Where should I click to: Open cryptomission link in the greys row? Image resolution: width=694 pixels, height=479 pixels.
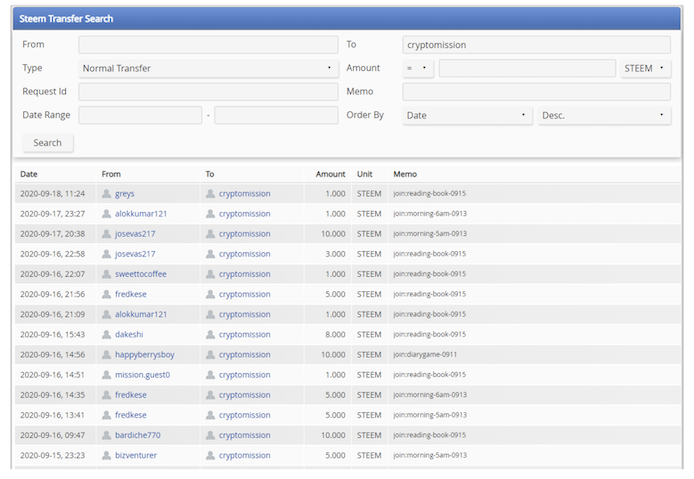[244, 193]
